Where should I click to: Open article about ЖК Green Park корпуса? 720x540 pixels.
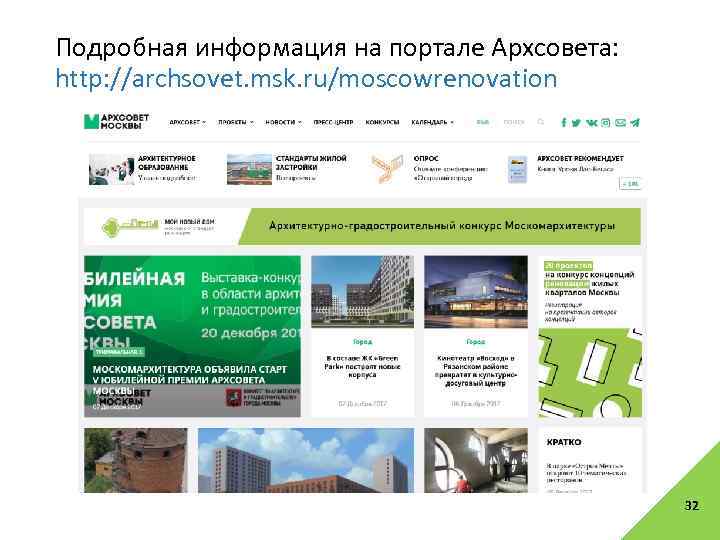coord(362,366)
